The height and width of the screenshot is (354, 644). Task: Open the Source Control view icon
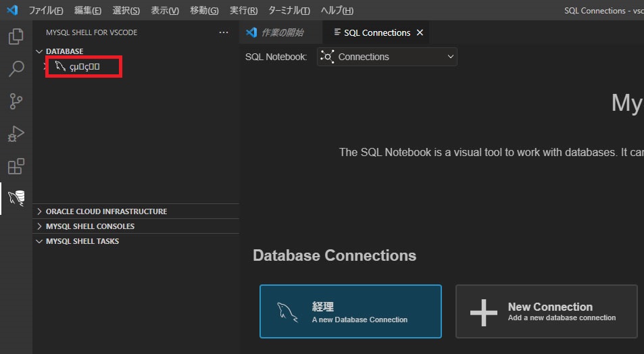click(16, 101)
